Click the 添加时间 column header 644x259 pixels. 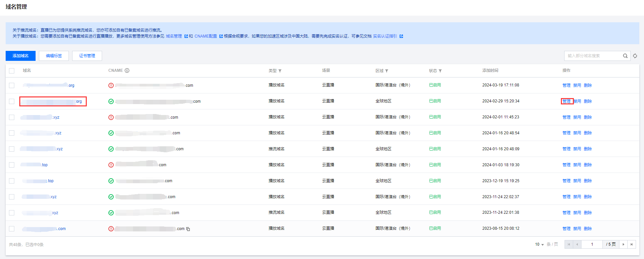pos(490,70)
